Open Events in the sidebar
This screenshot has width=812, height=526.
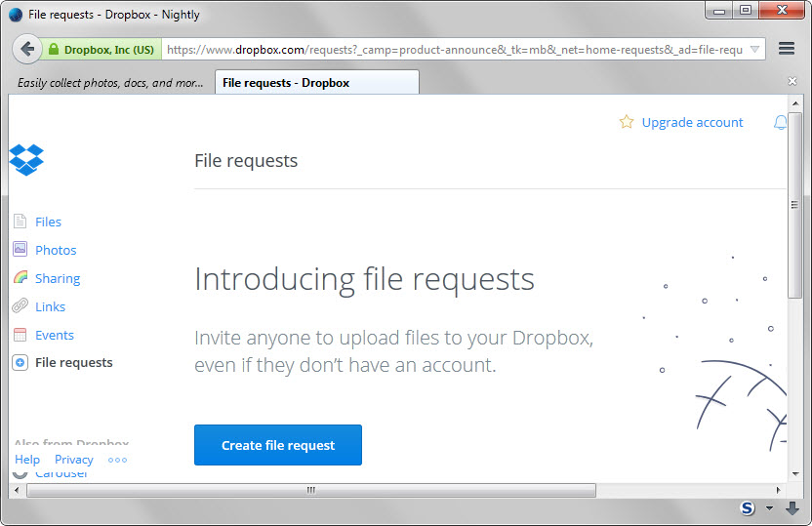coord(55,335)
